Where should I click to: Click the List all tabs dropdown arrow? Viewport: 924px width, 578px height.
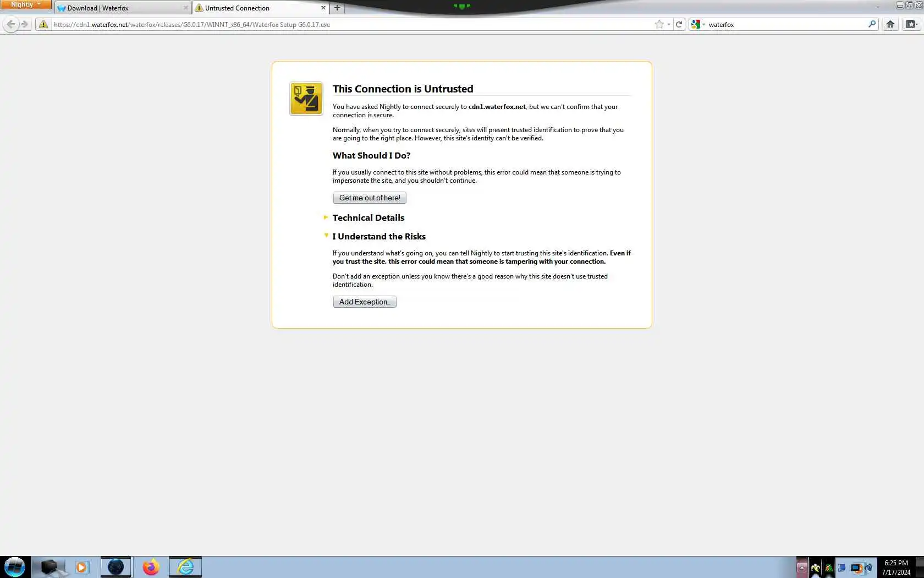coord(878,7)
